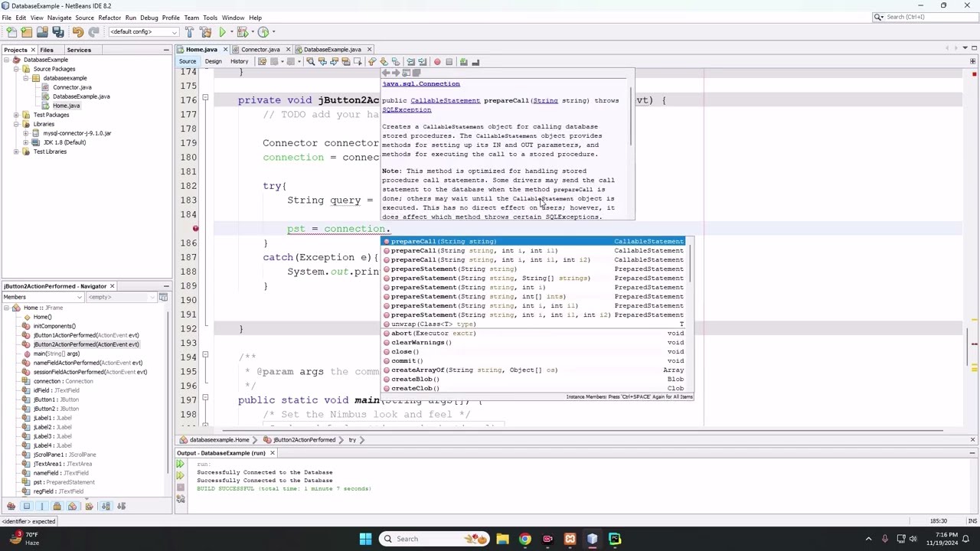Open the Source menu
This screenshot has height=551, width=980.
click(x=84, y=18)
